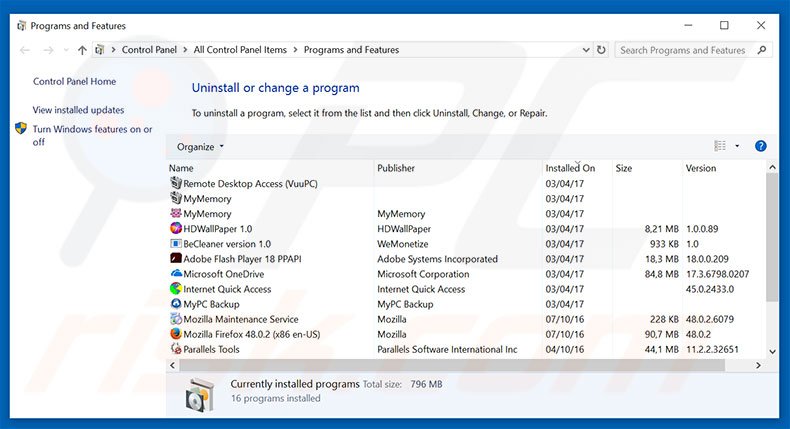Click the WeMonetize publisher cell

pyautogui.click(x=403, y=244)
